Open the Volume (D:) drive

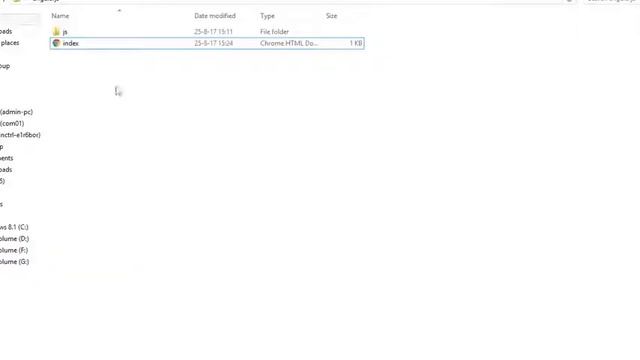tap(14, 238)
